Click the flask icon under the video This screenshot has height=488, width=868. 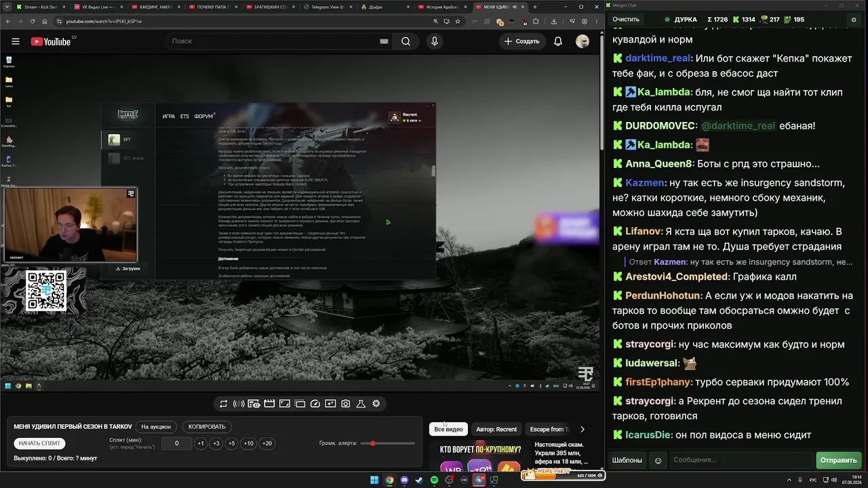point(361,404)
